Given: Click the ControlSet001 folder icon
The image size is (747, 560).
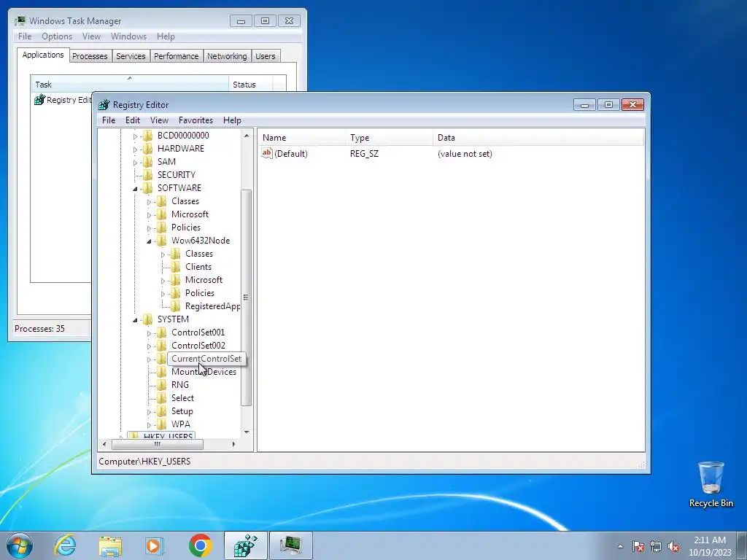Looking at the screenshot, I should [x=161, y=332].
